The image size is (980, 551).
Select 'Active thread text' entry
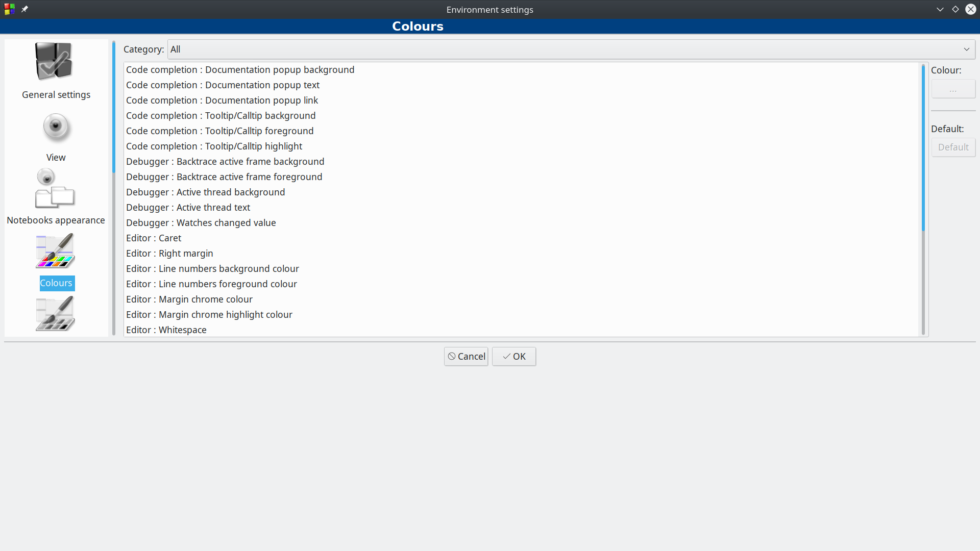521,208
